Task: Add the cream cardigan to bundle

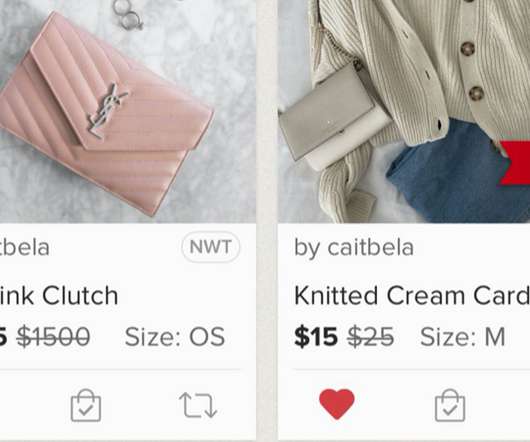Action: pos(450,405)
